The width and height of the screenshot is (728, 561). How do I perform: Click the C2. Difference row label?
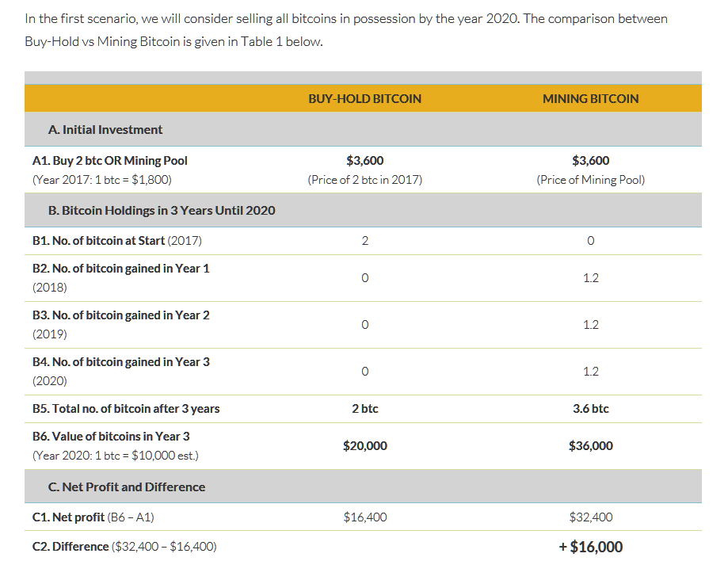point(124,546)
